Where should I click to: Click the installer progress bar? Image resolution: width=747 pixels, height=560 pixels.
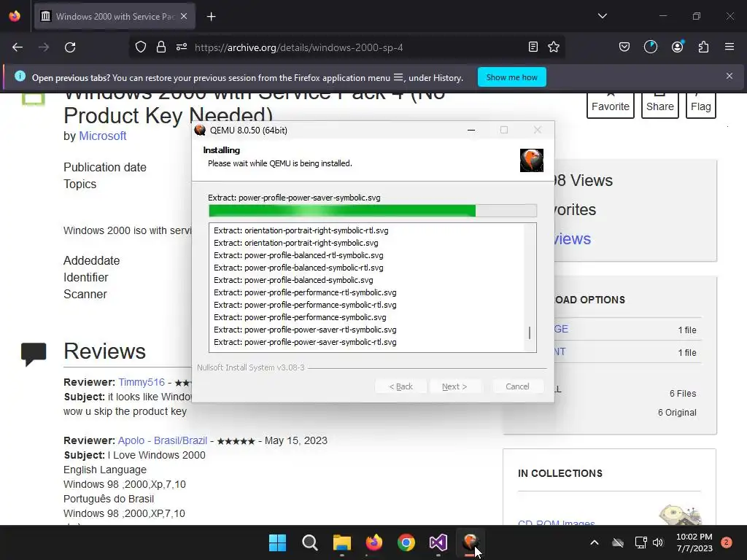(373, 211)
